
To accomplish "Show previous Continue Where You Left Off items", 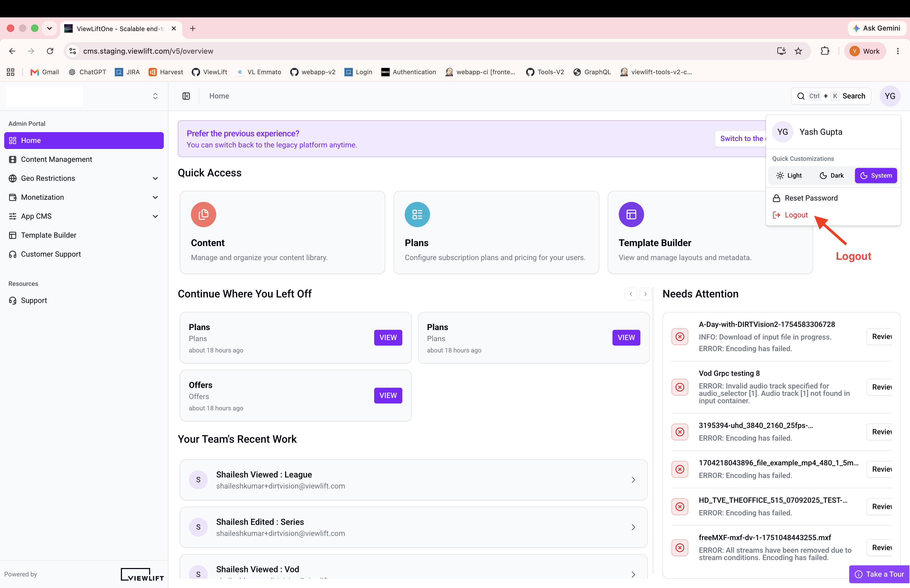I will [x=631, y=294].
